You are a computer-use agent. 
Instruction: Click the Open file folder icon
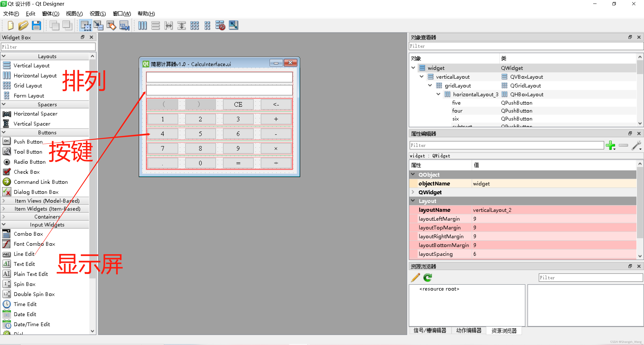point(23,25)
